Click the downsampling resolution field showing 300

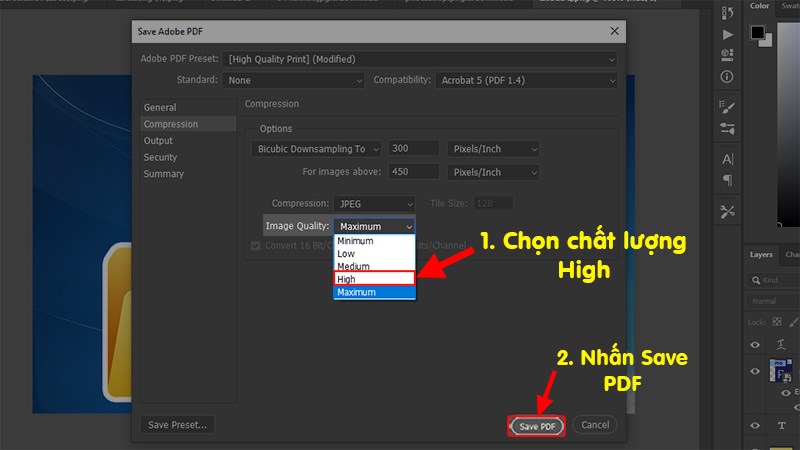click(414, 149)
